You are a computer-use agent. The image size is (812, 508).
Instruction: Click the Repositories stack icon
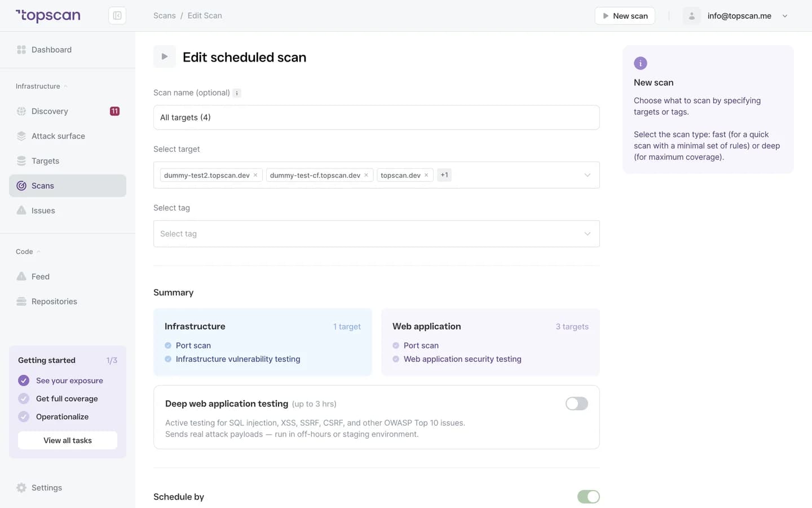pyautogui.click(x=21, y=301)
